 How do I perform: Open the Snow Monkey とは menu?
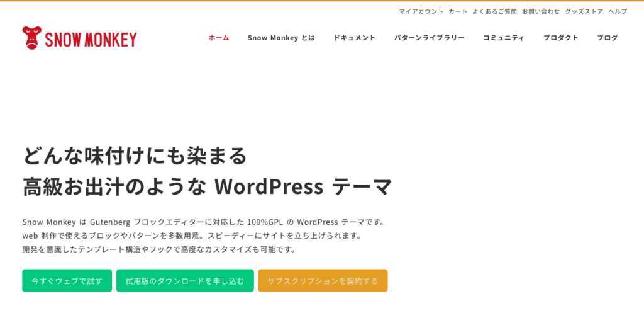(x=281, y=38)
